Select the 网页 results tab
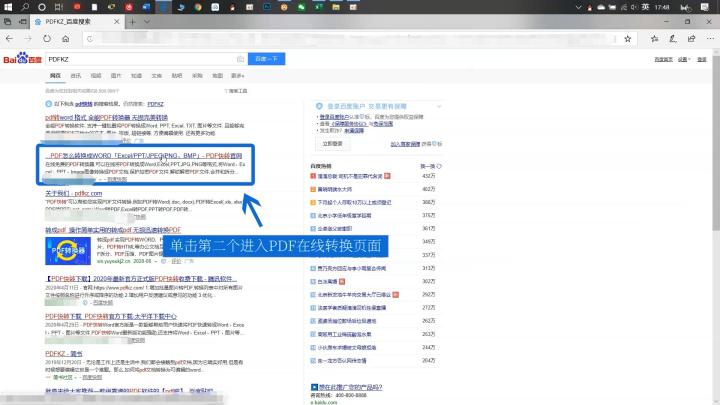Image resolution: width=720 pixels, height=405 pixels. (x=55, y=76)
